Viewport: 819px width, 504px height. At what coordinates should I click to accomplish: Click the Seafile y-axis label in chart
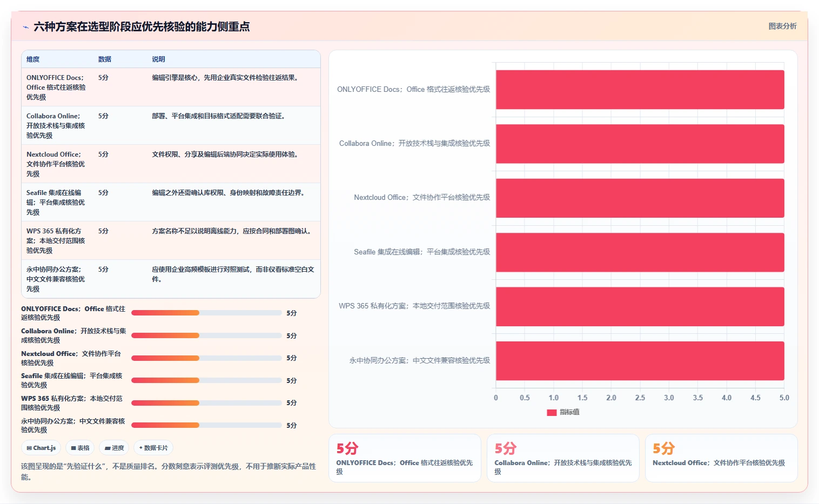pyautogui.click(x=422, y=252)
